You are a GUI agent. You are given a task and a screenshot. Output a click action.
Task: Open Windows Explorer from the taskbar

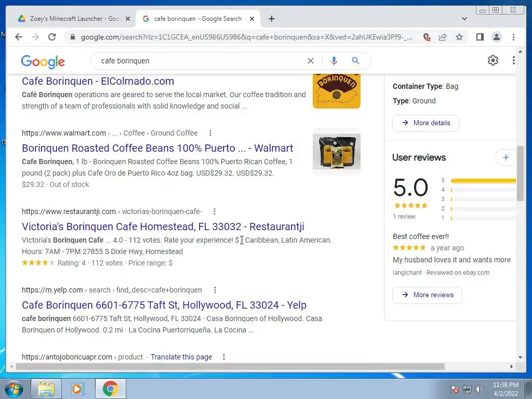(x=46, y=389)
